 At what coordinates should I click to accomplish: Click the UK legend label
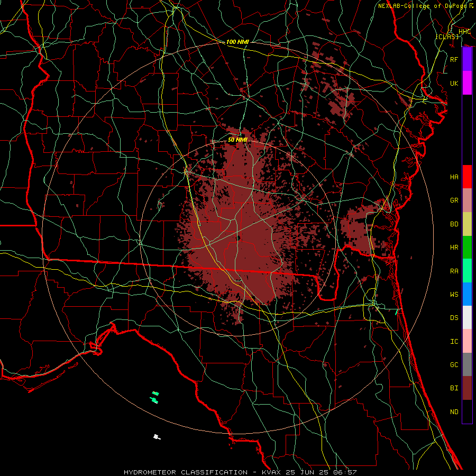[454, 83]
